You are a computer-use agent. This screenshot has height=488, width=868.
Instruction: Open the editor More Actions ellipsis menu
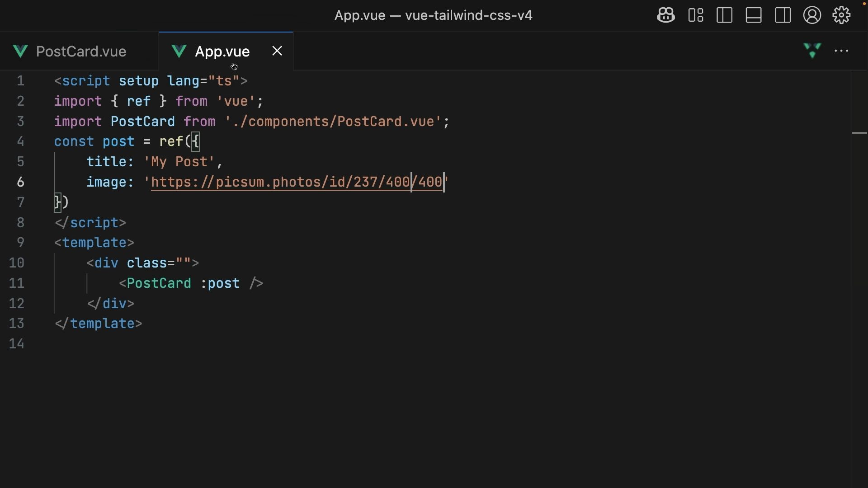click(841, 51)
